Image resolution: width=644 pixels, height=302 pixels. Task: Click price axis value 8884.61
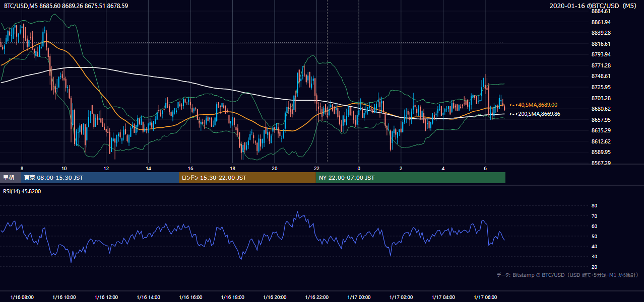pos(601,11)
